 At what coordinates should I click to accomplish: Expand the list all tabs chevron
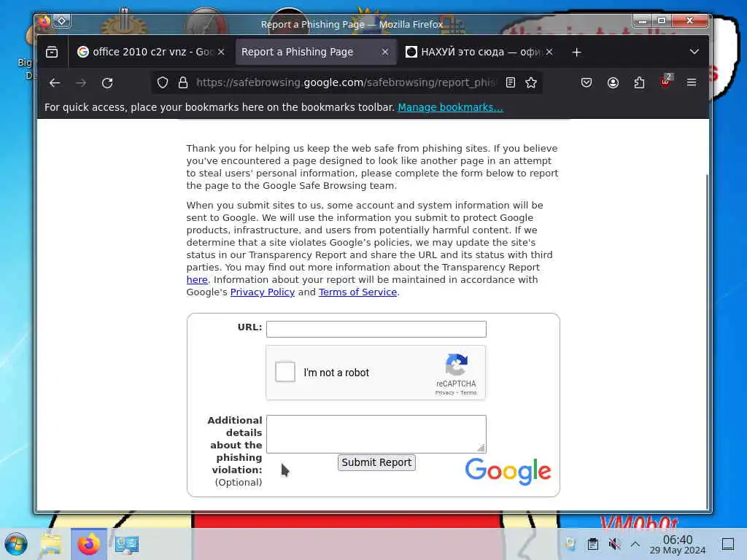point(694,52)
